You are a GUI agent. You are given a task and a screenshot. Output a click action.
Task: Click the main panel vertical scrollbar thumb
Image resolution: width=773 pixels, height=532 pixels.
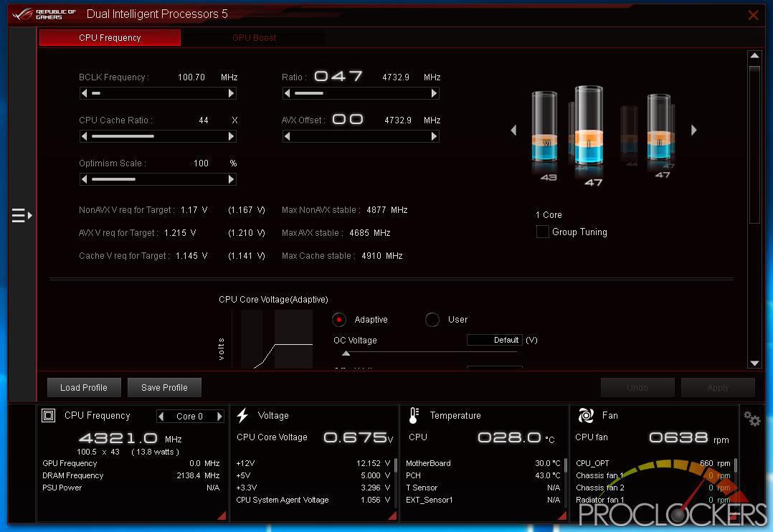pos(754,144)
